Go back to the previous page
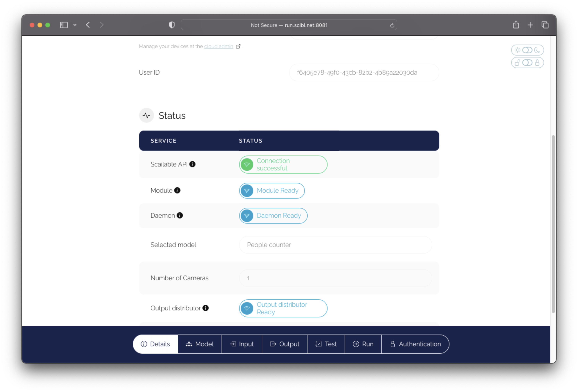Screen dimensions: 578x392 point(88,25)
